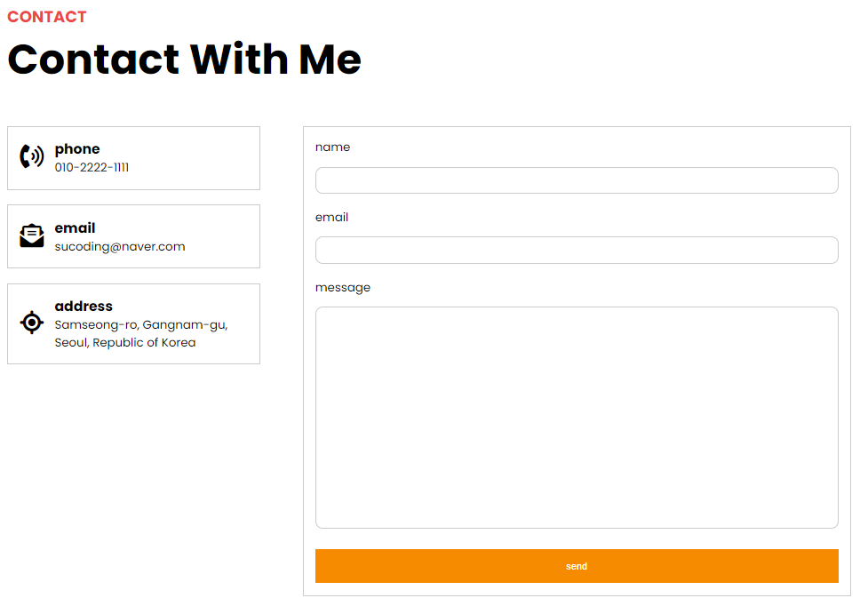Click the 'Seoul, Republic of Korea' line
Screen dimensions: 868x606
[x=125, y=343]
